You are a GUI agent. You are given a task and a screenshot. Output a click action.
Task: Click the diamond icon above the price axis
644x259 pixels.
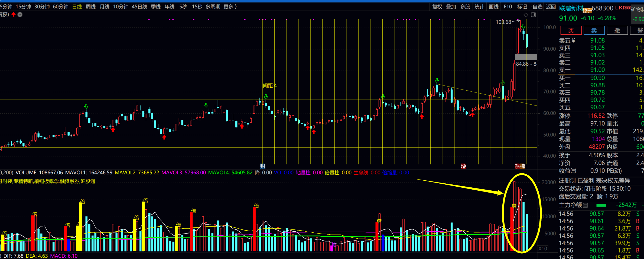(x=526, y=15)
